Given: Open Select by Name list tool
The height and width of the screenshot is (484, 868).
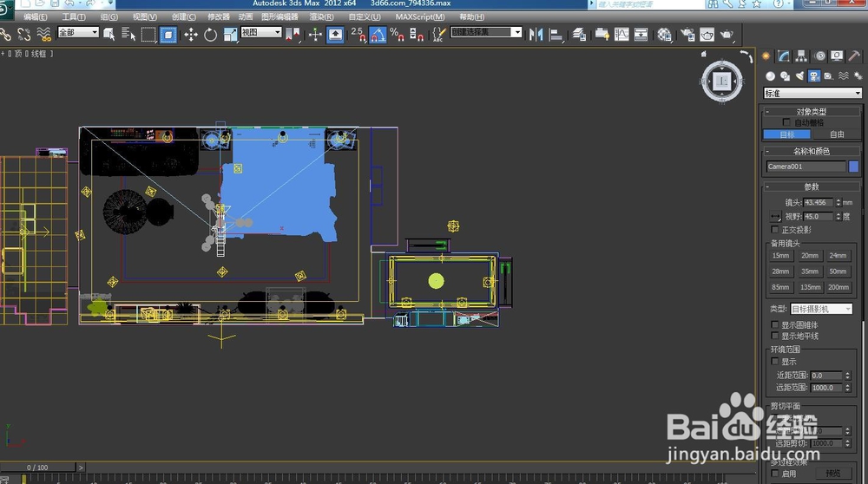Looking at the screenshot, I should [128, 35].
